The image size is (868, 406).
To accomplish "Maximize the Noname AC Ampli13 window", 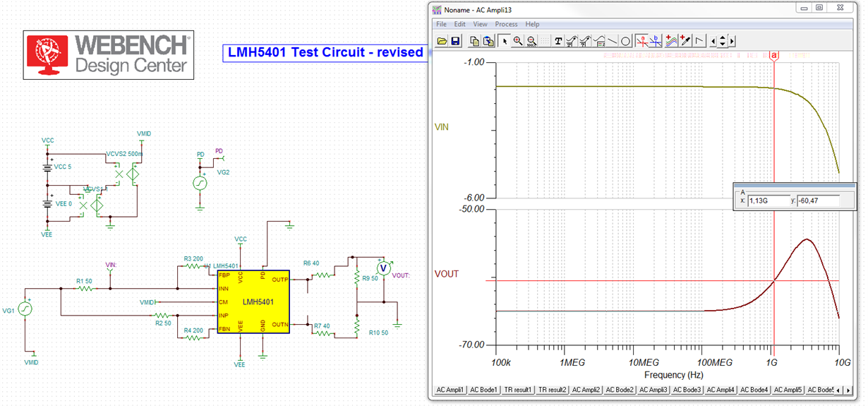I will pyautogui.click(x=819, y=8).
